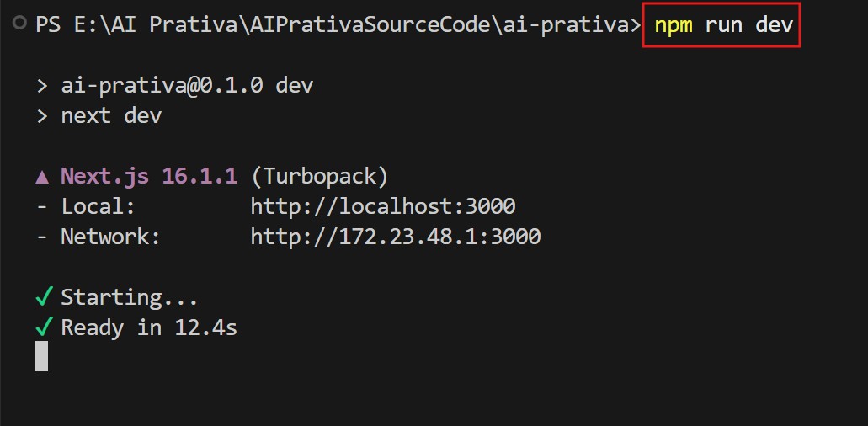Click the green checkmark beside Ready
This screenshot has height=426, width=868.
[44, 327]
